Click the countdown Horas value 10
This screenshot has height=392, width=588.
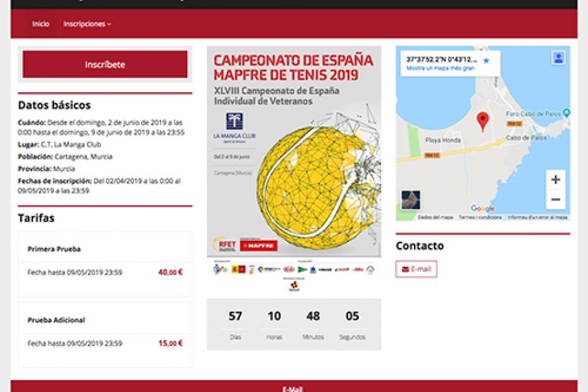274,316
